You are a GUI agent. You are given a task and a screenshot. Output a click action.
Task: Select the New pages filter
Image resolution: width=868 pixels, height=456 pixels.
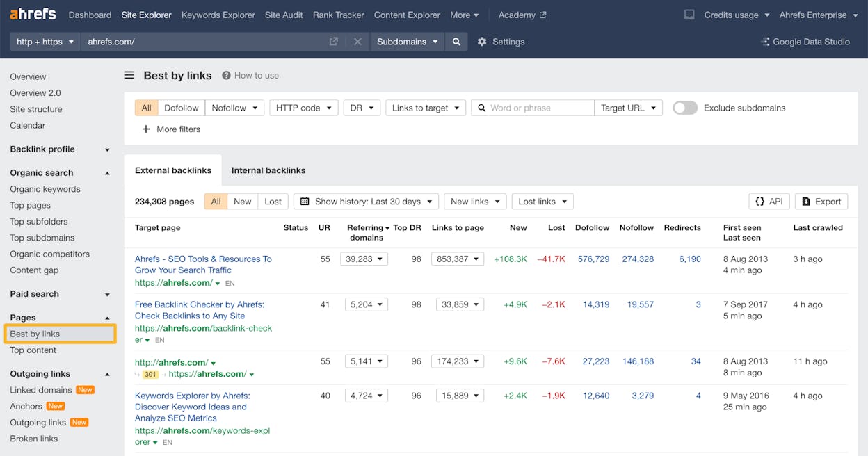tap(242, 202)
